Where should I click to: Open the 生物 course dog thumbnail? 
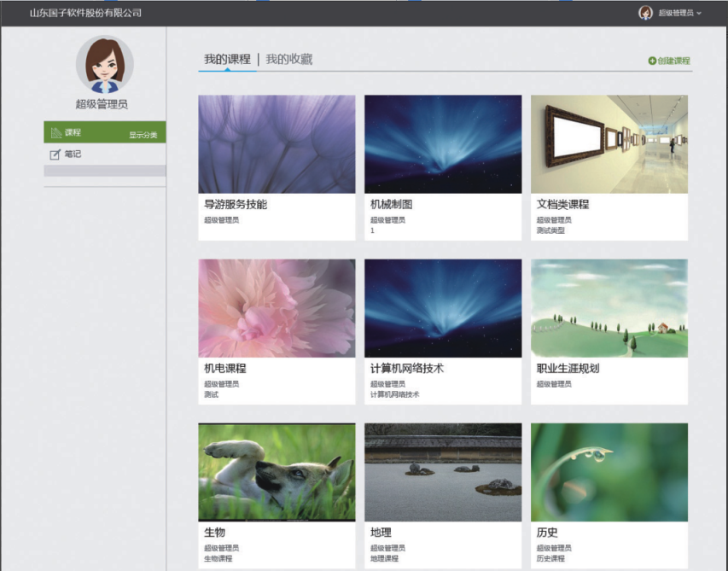(x=277, y=472)
